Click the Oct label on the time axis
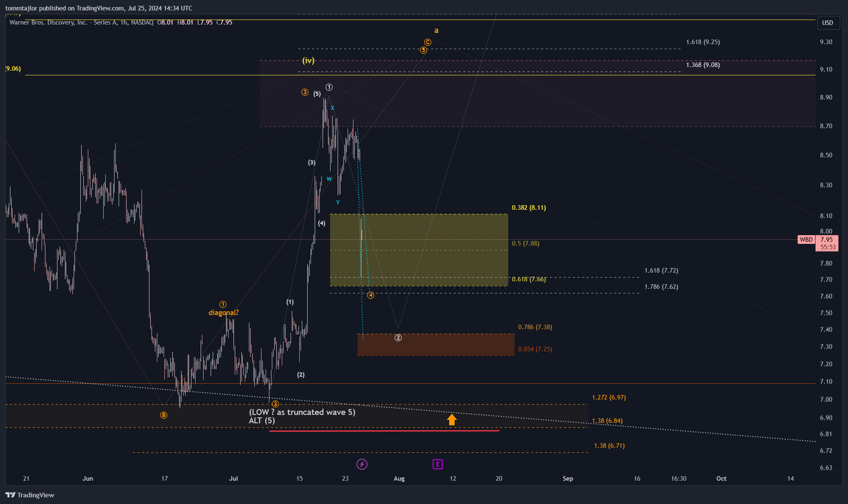Image resolution: width=848 pixels, height=504 pixels. (x=721, y=479)
